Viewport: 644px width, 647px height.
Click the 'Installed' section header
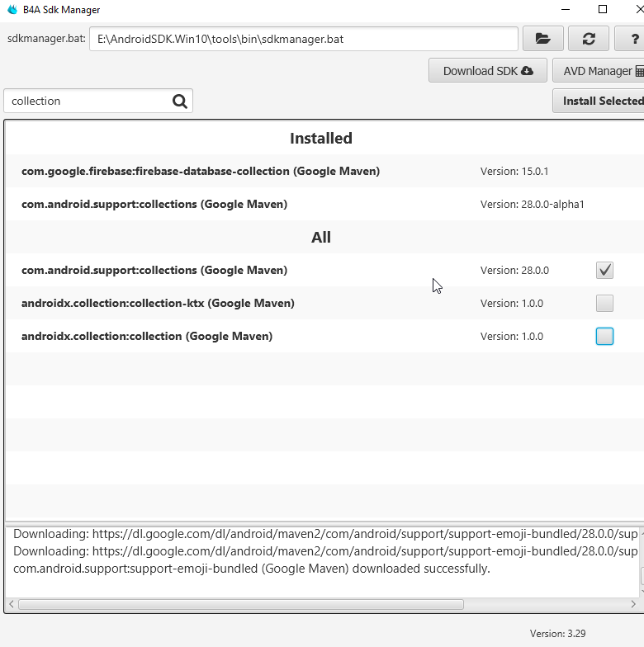[x=320, y=139]
